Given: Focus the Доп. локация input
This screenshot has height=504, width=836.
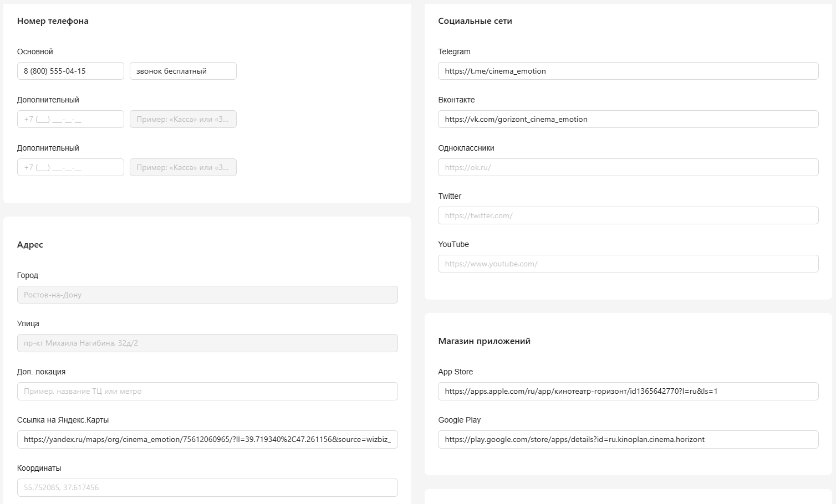Looking at the screenshot, I should 207,391.
